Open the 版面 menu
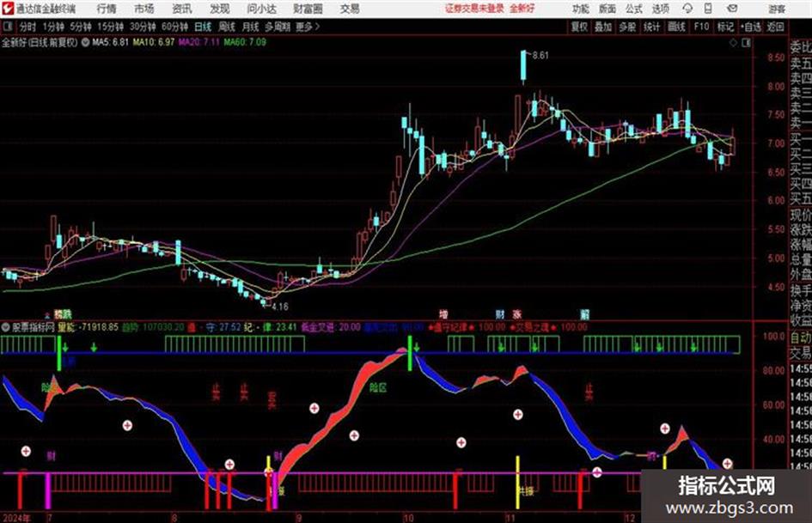The height and width of the screenshot is (523, 812). pyautogui.click(x=607, y=9)
